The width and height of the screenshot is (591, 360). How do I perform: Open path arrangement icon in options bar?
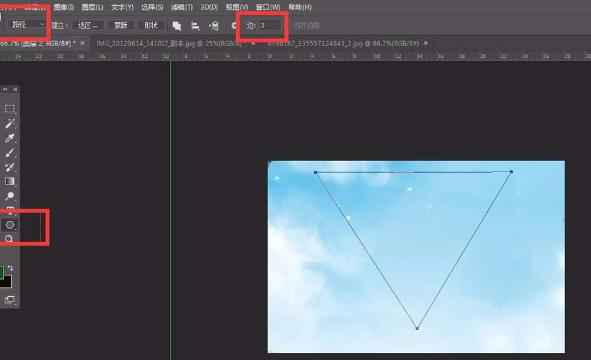[214, 26]
